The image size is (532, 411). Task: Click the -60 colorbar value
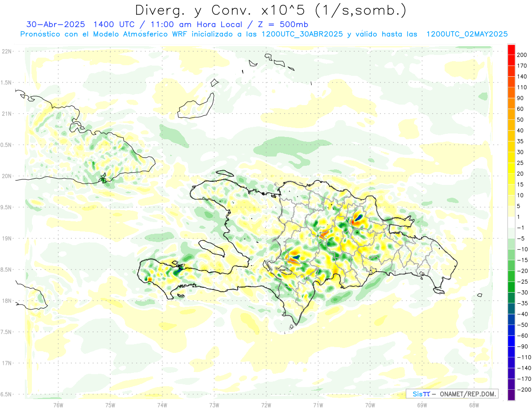pos(522,336)
